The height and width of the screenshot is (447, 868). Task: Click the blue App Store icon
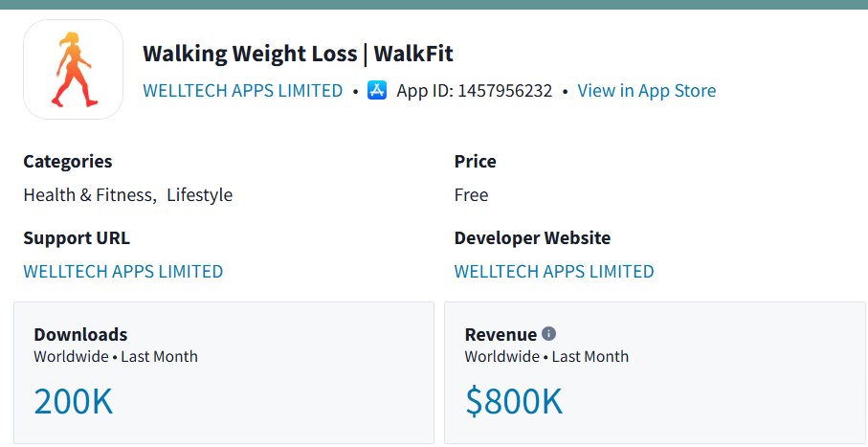tap(377, 90)
